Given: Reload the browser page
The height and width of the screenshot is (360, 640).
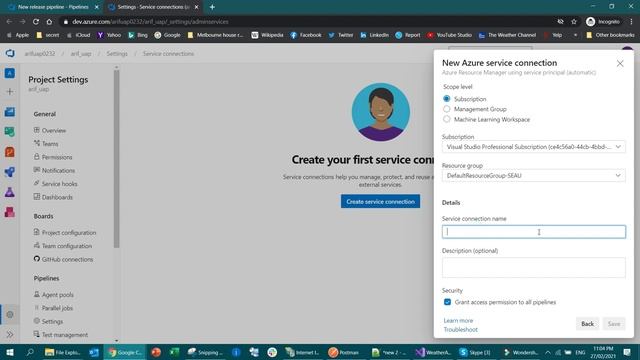Looking at the screenshot, I should (36, 22).
